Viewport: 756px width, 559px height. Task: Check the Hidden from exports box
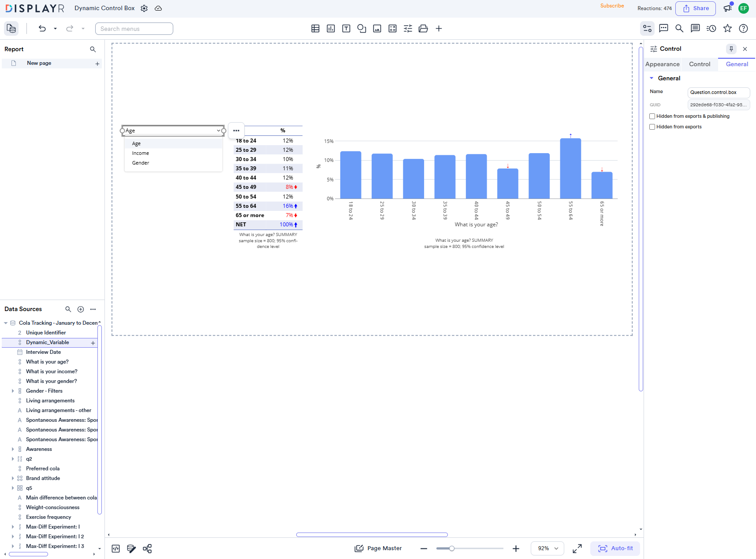[x=652, y=127]
